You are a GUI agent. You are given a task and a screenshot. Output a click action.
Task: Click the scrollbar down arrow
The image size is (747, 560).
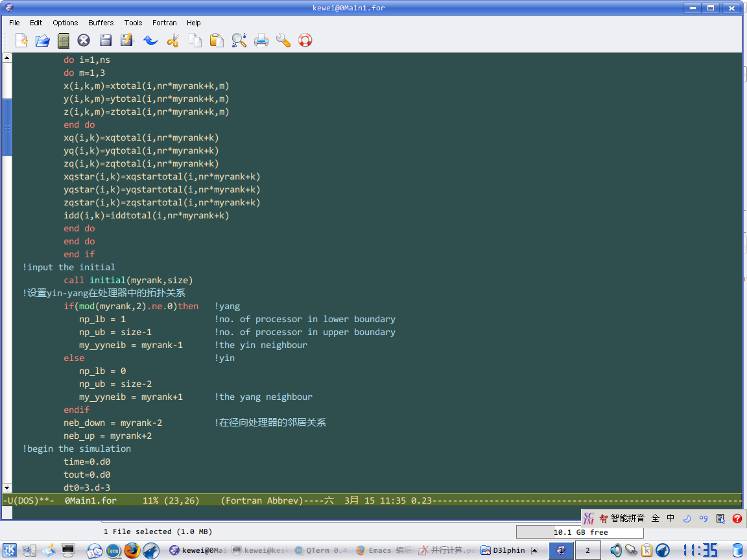click(6, 488)
